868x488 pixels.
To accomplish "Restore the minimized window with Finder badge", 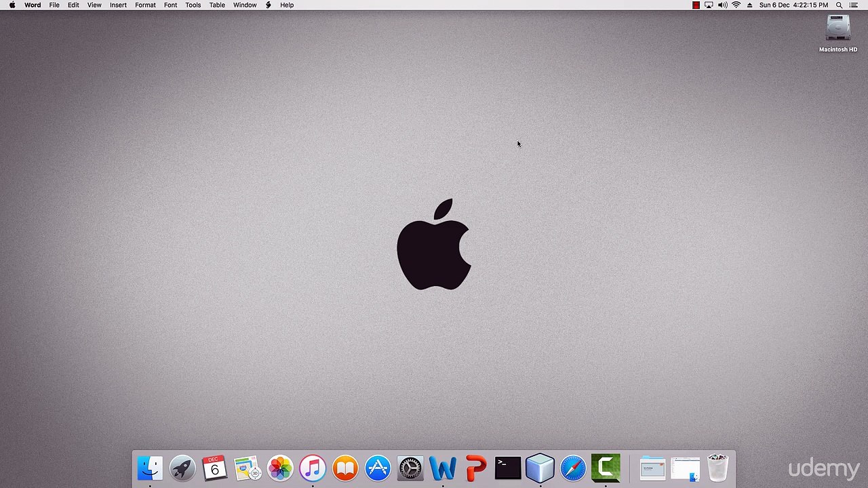I will 686,468.
